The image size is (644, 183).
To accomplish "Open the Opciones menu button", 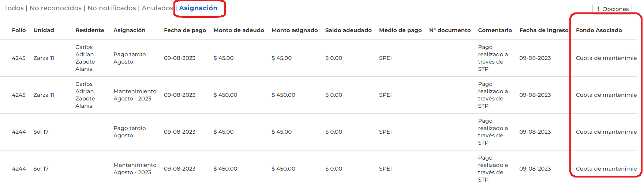I will pos(612,9).
